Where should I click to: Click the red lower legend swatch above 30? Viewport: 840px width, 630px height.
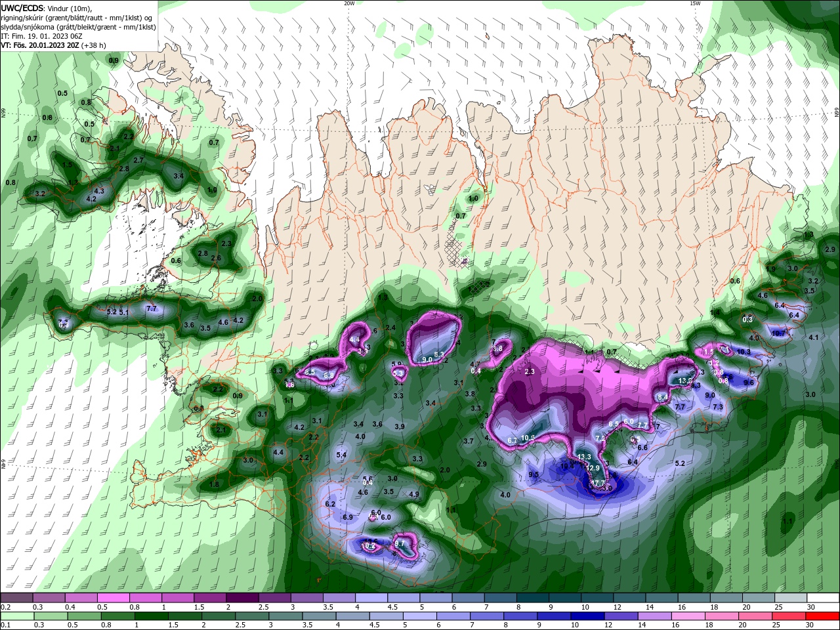(823, 616)
